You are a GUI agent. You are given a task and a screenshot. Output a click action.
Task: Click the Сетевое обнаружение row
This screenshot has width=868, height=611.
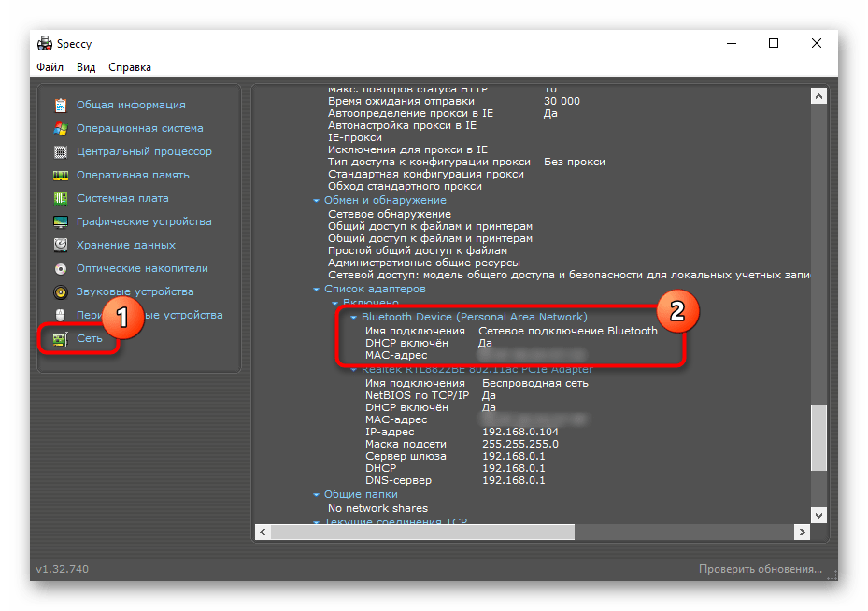390,214
